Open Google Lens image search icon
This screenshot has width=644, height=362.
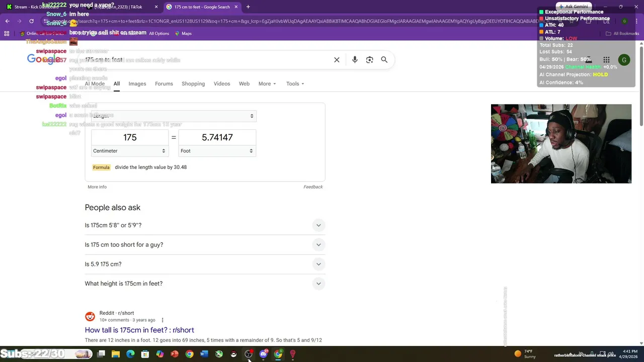[370, 60]
